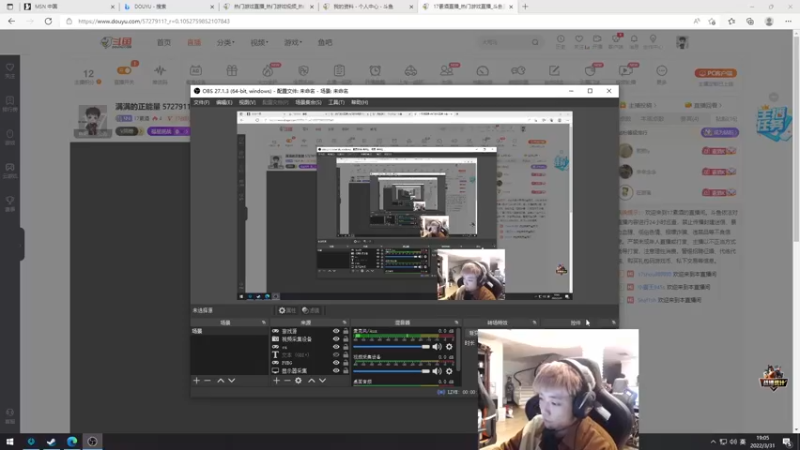Remove the selected source with the minus icon
This screenshot has height=450, width=800.
pos(287,381)
